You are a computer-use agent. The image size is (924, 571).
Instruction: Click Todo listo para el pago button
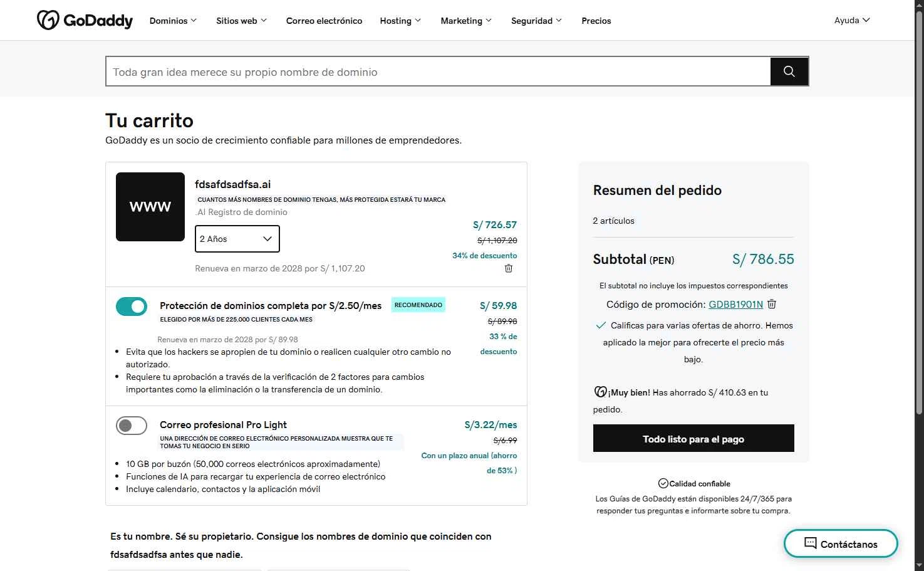693,438
